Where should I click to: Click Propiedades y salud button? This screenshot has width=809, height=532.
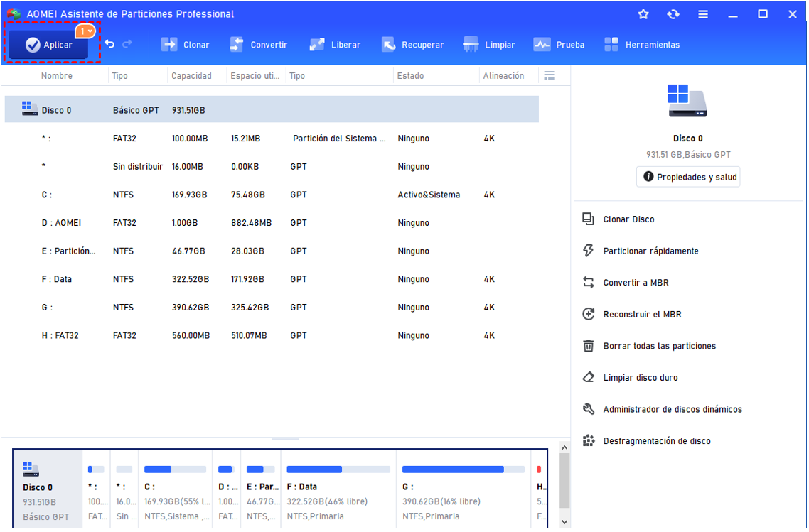(688, 177)
